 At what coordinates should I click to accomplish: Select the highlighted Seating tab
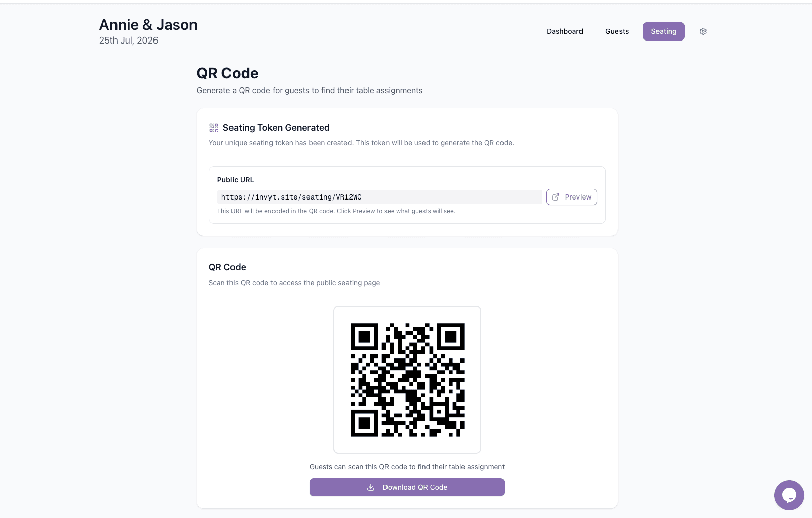664,31
